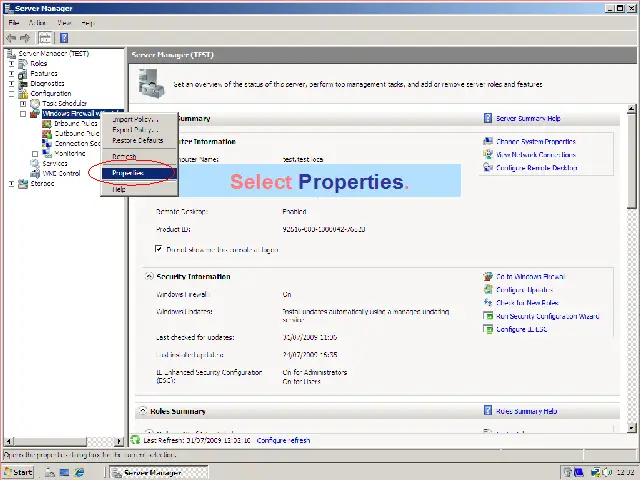Click the Windows Firewall node icon
The image size is (640, 480).
(x=35, y=113)
